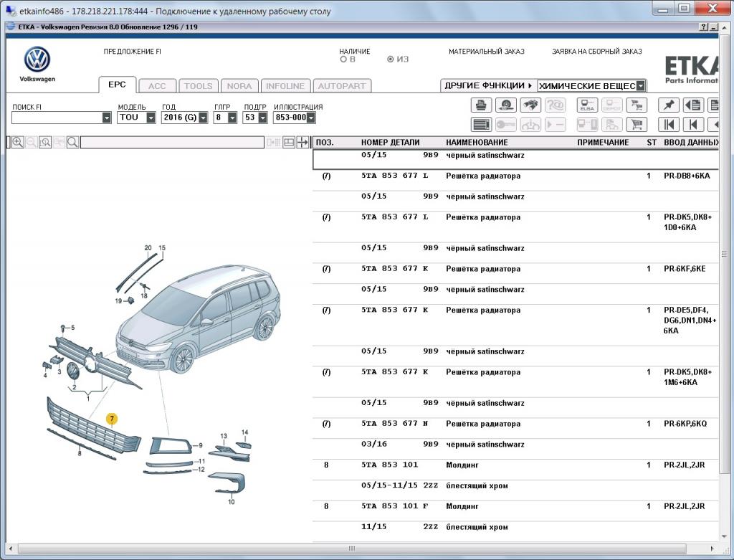Image resolution: width=734 pixels, height=560 pixels.
Task: Click the НАИМЕНОВАНИЕ column header
Action: point(477,143)
